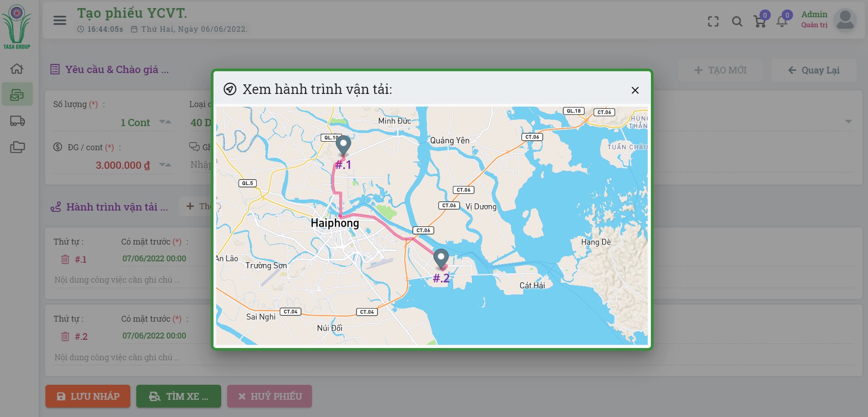This screenshot has width=868, height=417.
Task: Click the TÌM XE button
Action: (x=179, y=396)
